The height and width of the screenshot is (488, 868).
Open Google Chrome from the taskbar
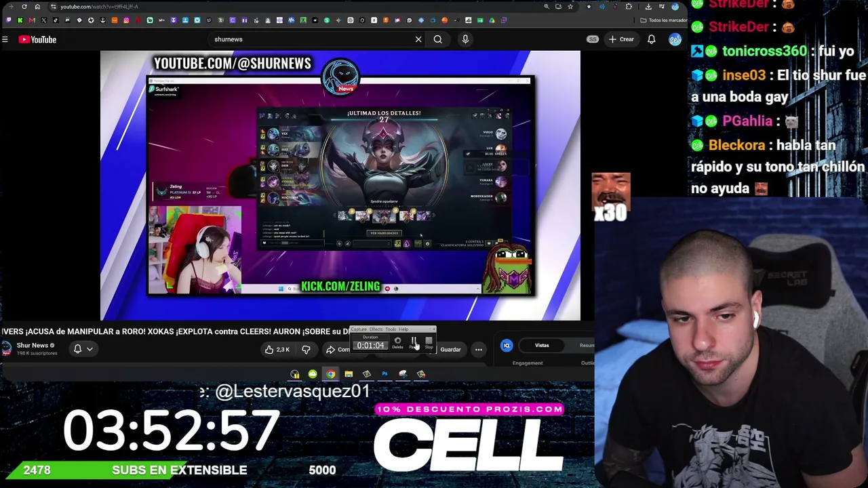coord(330,374)
